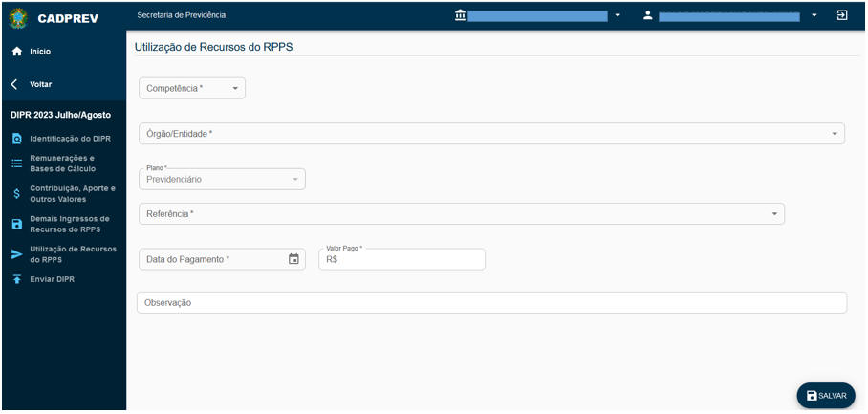Open Identificação do DIPR from sidebar
868x414 pixels.
click(70, 139)
